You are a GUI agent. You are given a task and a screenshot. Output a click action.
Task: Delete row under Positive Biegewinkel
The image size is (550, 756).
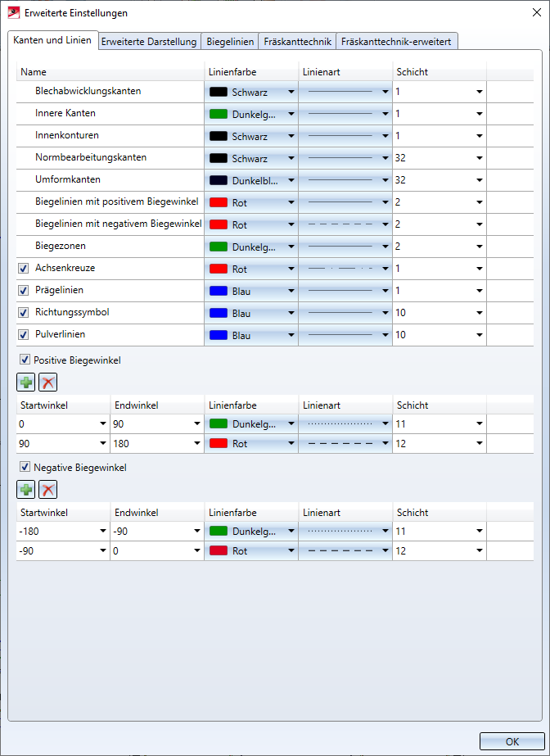pos(47,383)
